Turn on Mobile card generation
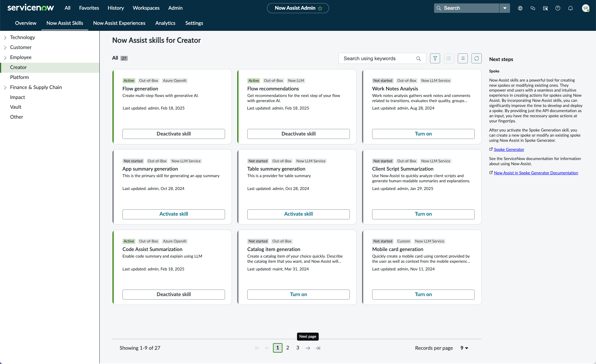This screenshot has height=364, width=596. click(x=423, y=294)
